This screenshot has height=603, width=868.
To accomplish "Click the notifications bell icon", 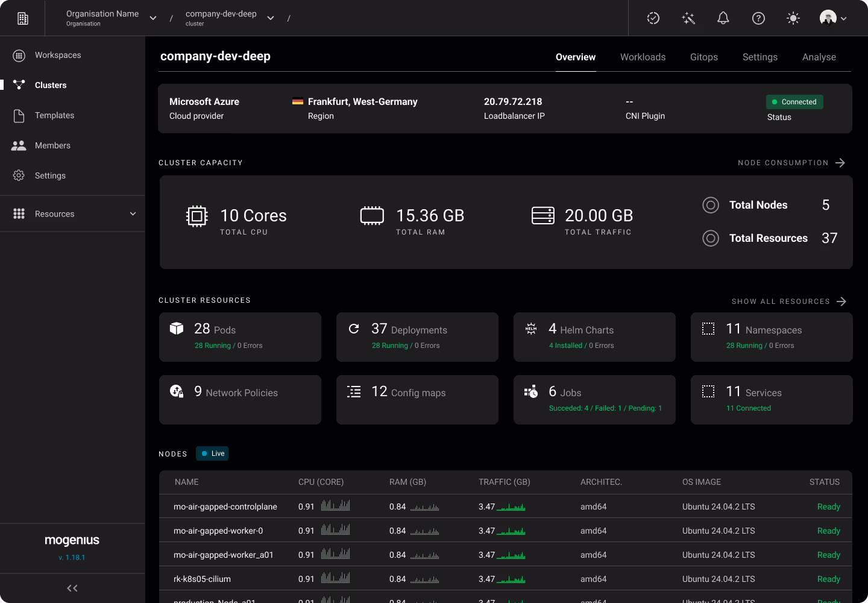I will click(x=723, y=18).
